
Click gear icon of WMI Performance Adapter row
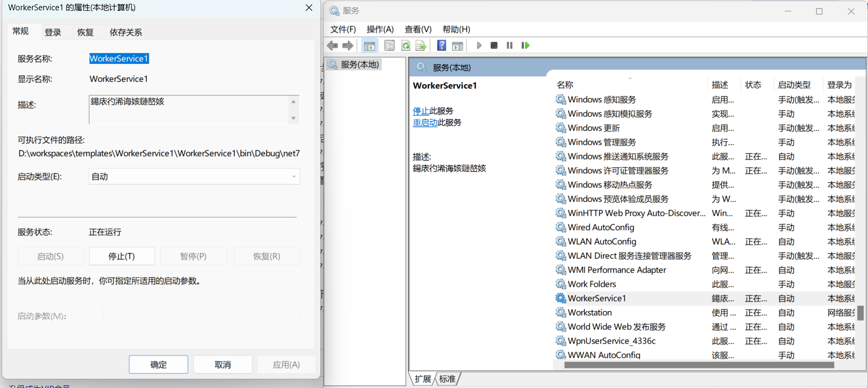(561, 269)
